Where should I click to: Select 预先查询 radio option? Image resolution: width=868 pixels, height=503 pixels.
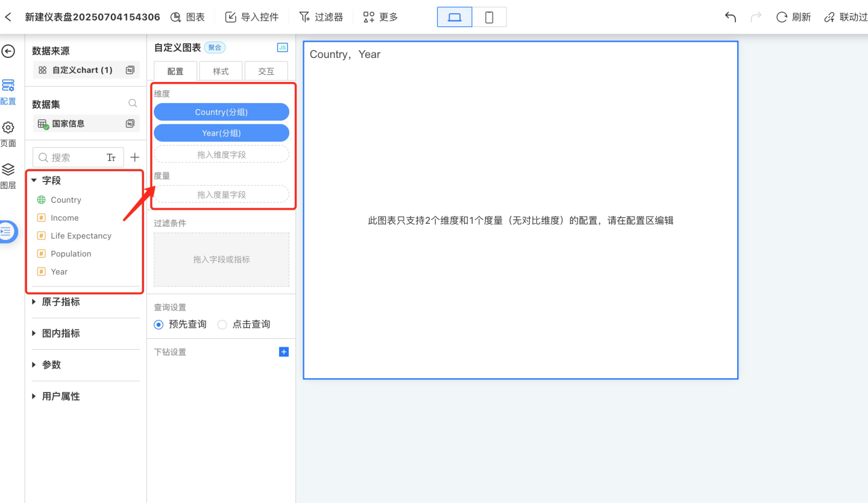159,324
